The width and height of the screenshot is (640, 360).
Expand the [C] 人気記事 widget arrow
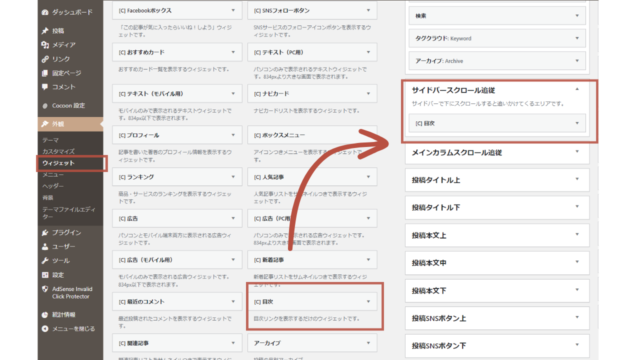368,177
